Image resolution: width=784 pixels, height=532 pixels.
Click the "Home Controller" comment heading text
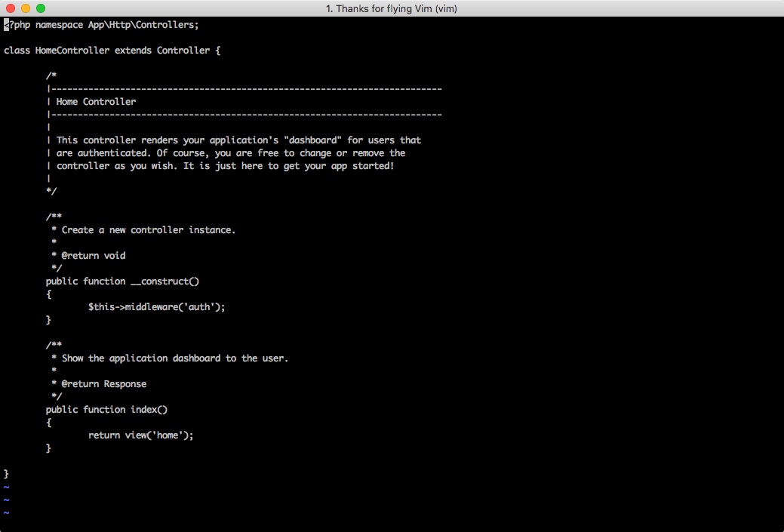click(96, 102)
